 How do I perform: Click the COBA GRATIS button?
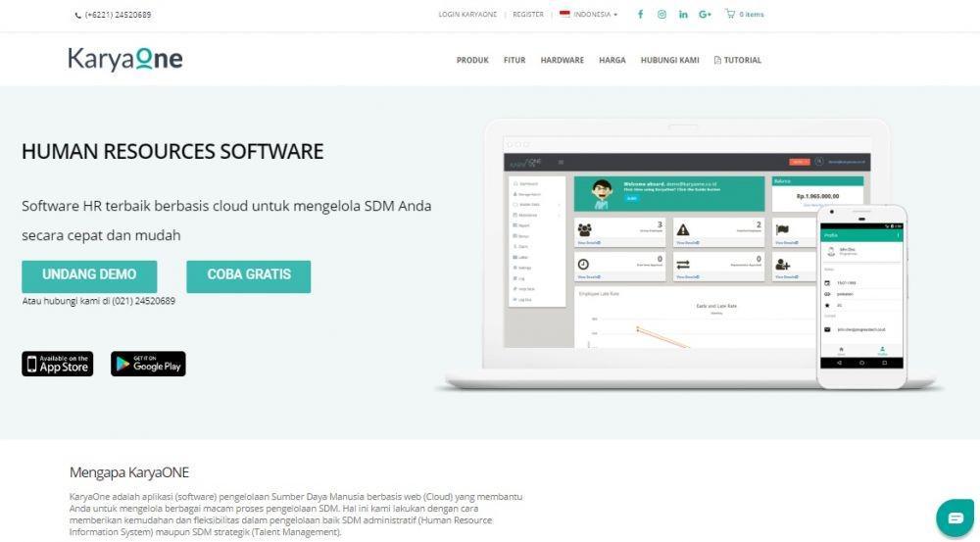pyautogui.click(x=249, y=276)
